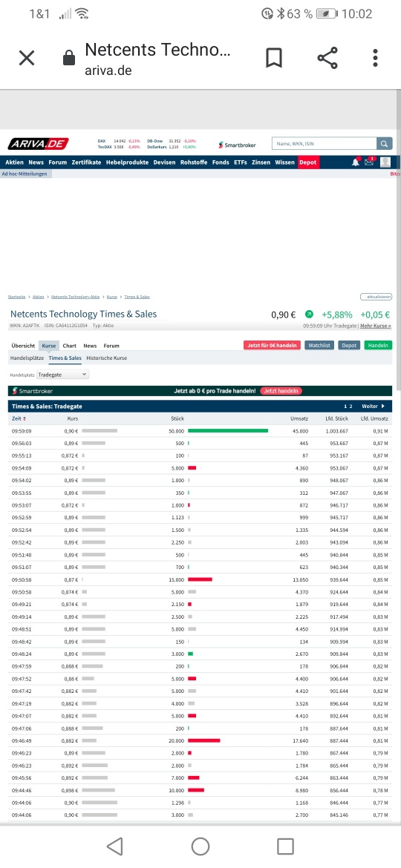401x868 pixels.
Task: Open Historische Kurse sub-tab
Action: click(106, 358)
